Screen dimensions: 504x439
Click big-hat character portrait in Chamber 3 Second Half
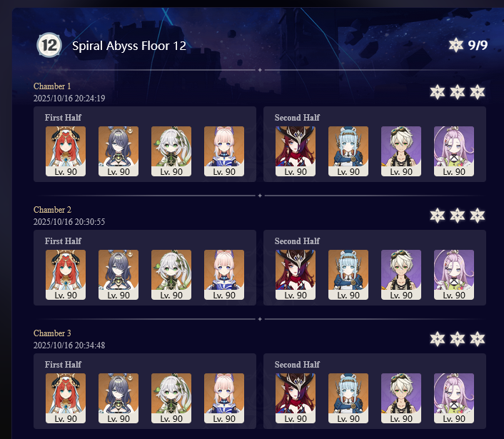[x=296, y=398]
